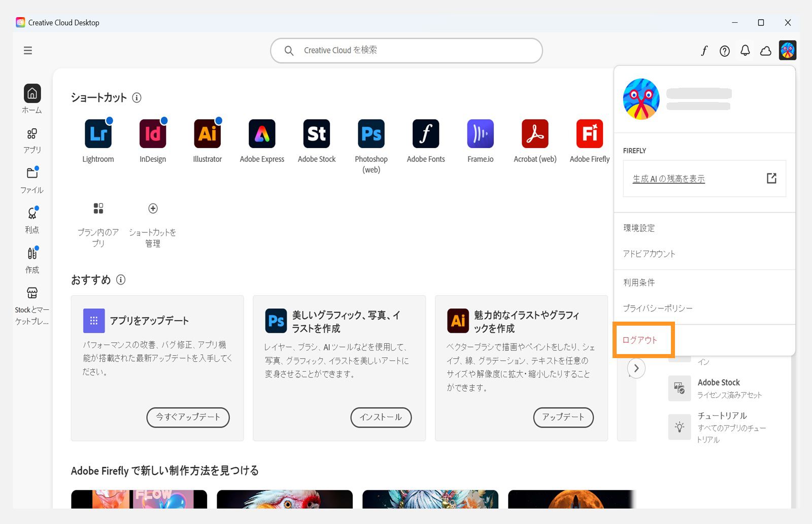Open Acrobat (web) shortcut
812x524 pixels.
535,134
